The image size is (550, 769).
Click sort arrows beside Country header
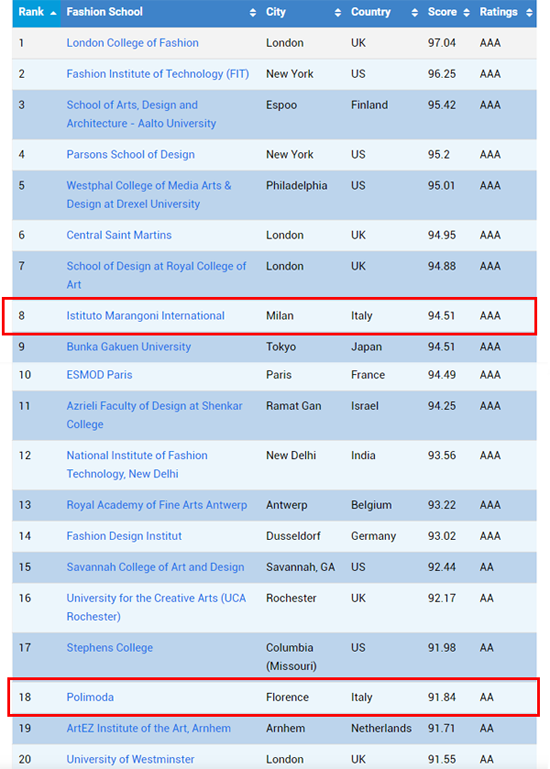pos(415,13)
